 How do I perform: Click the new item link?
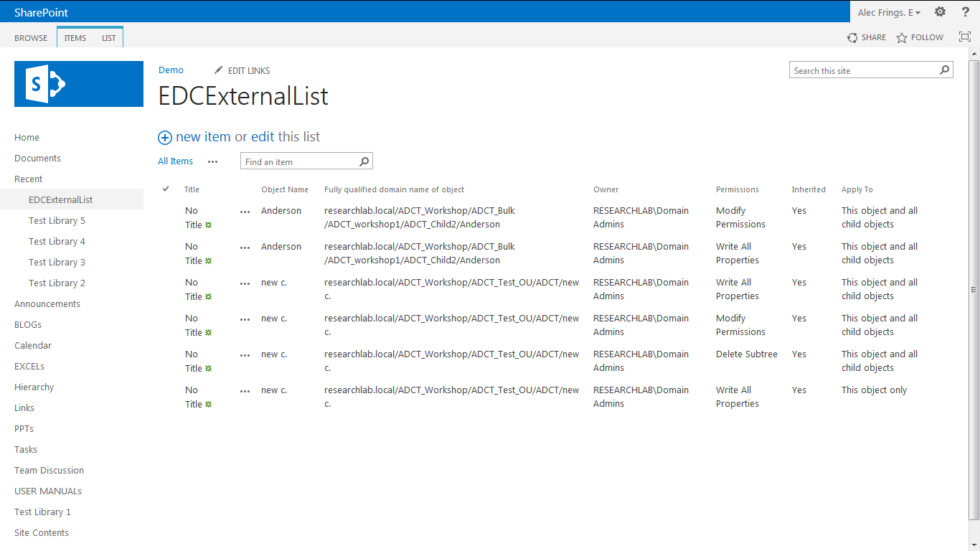[x=203, y=136]
